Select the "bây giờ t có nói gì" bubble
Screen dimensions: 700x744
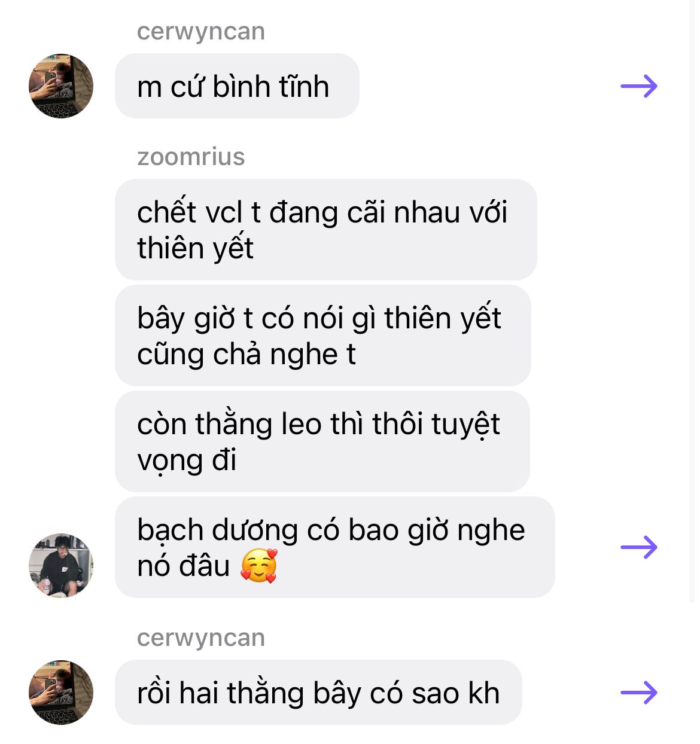click(x=323, y=336)
